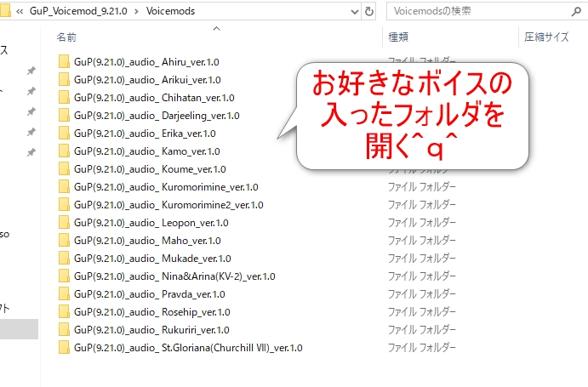Click the Arikui folder icon
This screenshot has height=387, width=588.
pyautogui.click(x=64, y=79)
